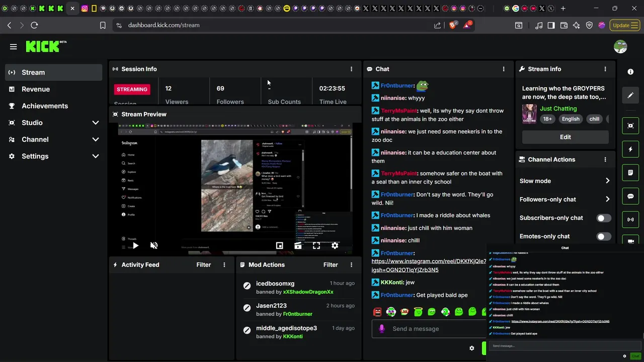Click the document icon in right sidebar
The width and height of the screenshot is (644, 362).
(630, 172)
